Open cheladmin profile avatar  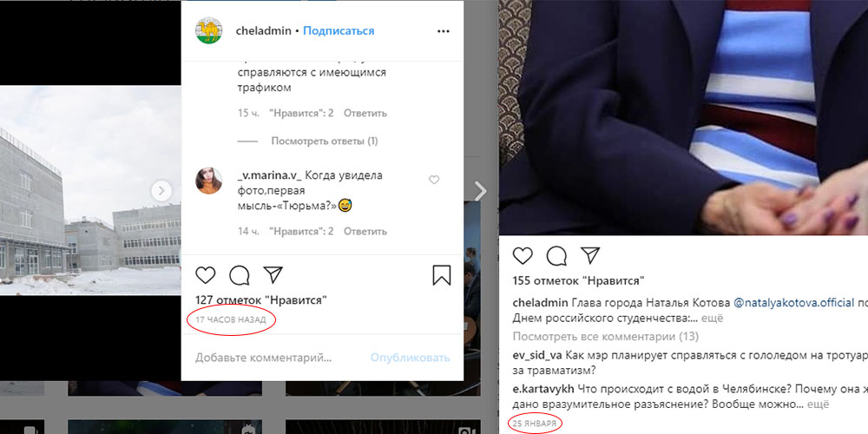pos(208,31)
